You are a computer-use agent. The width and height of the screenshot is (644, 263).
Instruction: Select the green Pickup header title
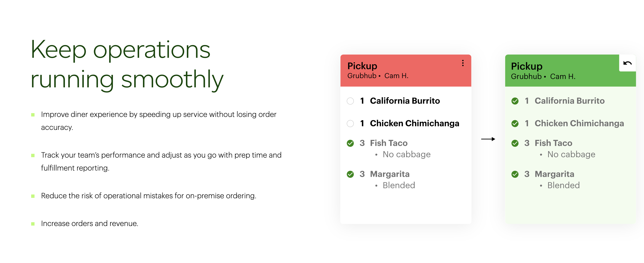click(526, 66)
